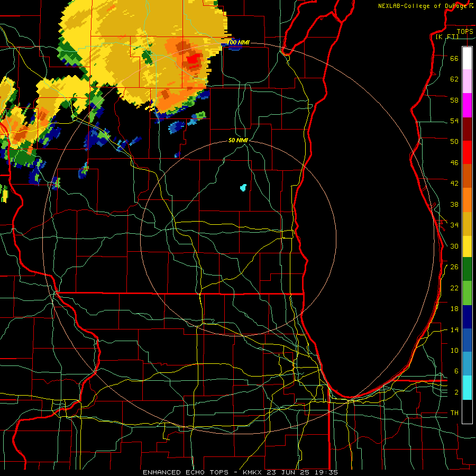This screenshot has width=476, height=476.
Task: Pick the light pink legend swatch
Action: [x=467, y=81]
